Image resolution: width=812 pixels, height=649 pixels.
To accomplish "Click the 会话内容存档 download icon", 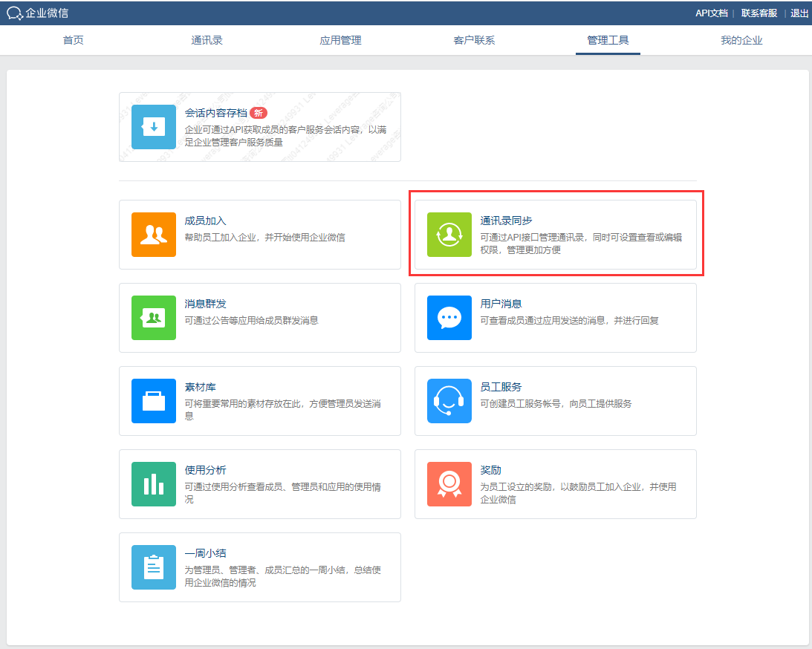I will [154, 127].
